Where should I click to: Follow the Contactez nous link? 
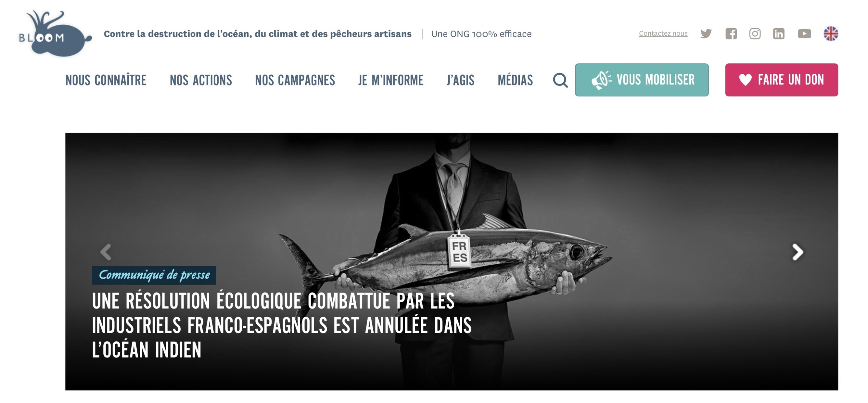663,33
